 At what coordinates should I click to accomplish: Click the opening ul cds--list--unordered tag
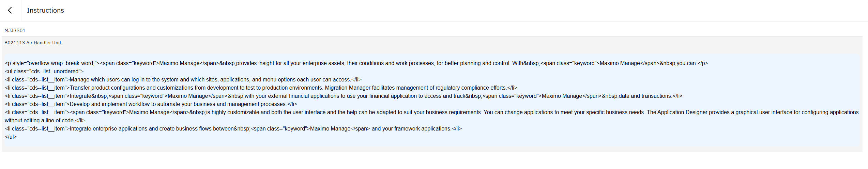tap(44, 72)
